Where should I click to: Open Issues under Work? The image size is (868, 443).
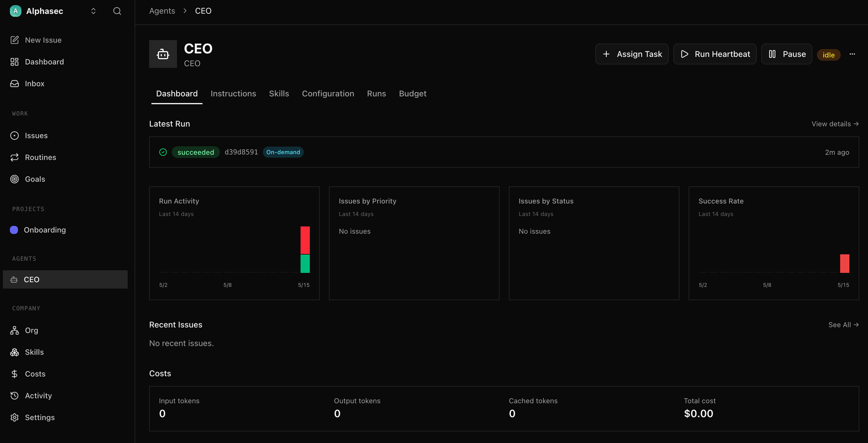pyautogui.click(x=65, y=136)
